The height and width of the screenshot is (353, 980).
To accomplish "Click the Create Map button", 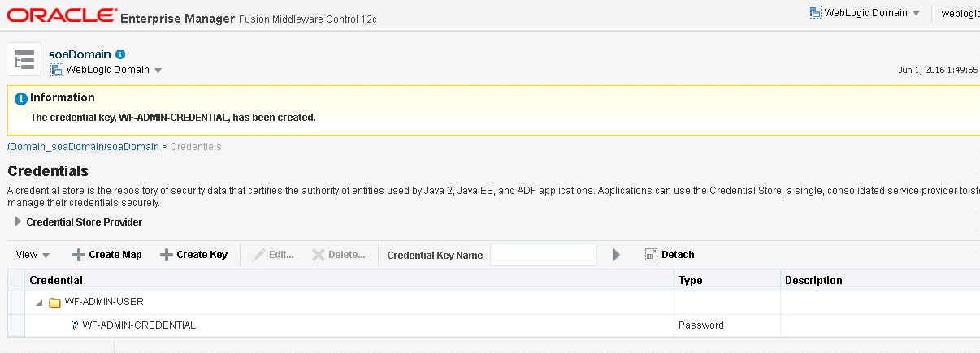I will pos(106,255).
